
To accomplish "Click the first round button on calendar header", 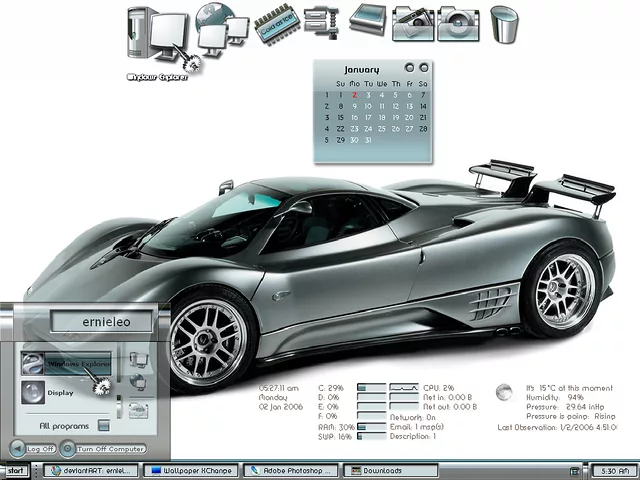I will pos(408,68).
